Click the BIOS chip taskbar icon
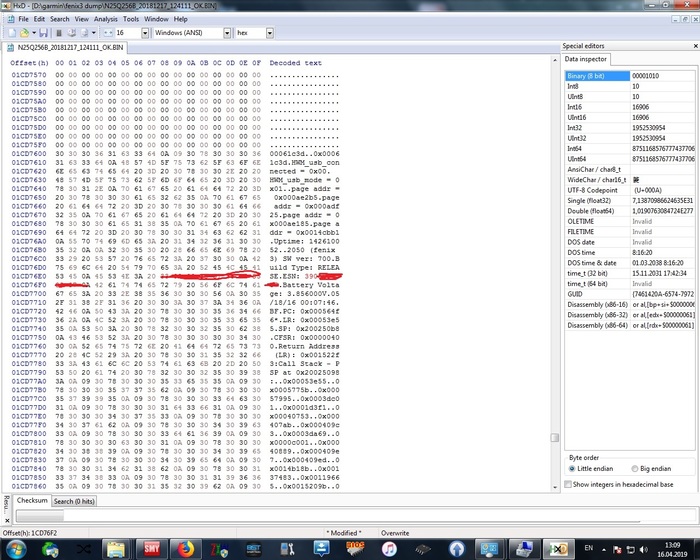The width and height of the screenshot is (700, 560). [x=355, y=549]
